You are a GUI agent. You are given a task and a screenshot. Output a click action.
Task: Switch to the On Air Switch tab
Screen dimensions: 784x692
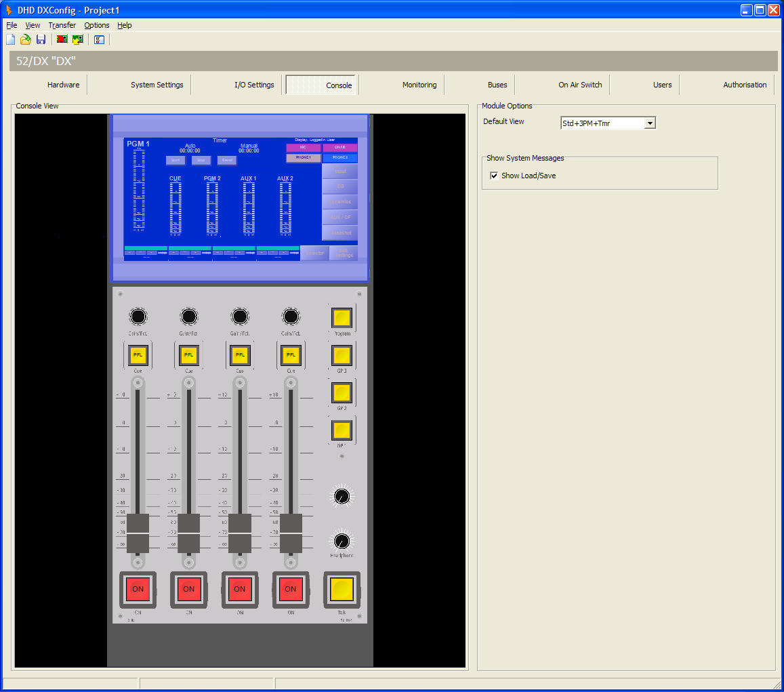pyautogui.click(x=580, y=85)
